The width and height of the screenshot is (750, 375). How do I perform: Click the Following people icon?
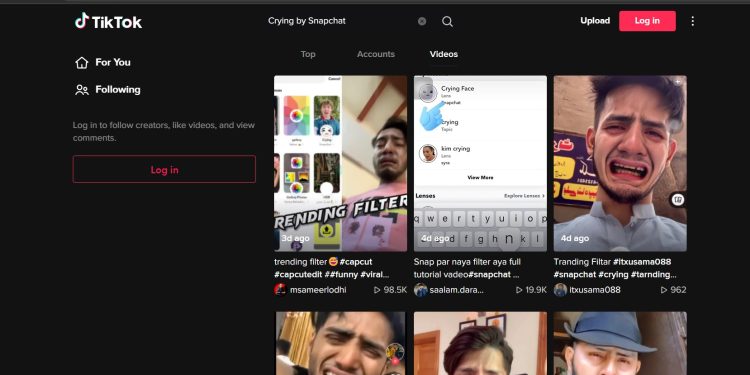[82, 90]
